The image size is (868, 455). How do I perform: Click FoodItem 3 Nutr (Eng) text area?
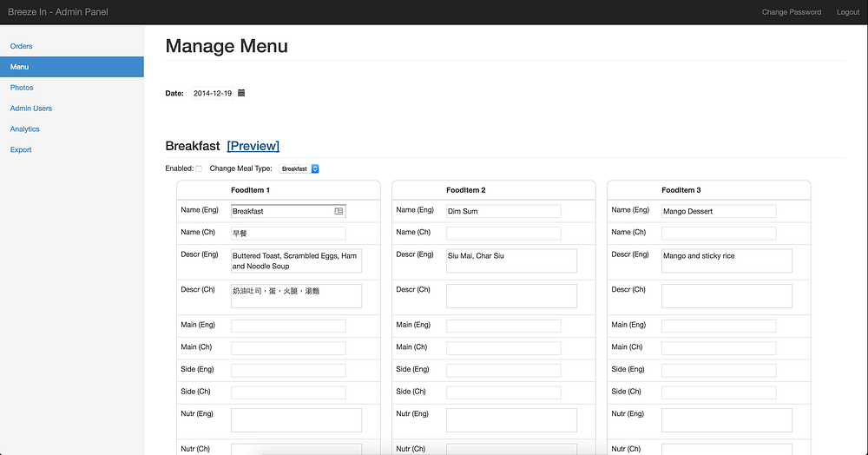(727, 420)
